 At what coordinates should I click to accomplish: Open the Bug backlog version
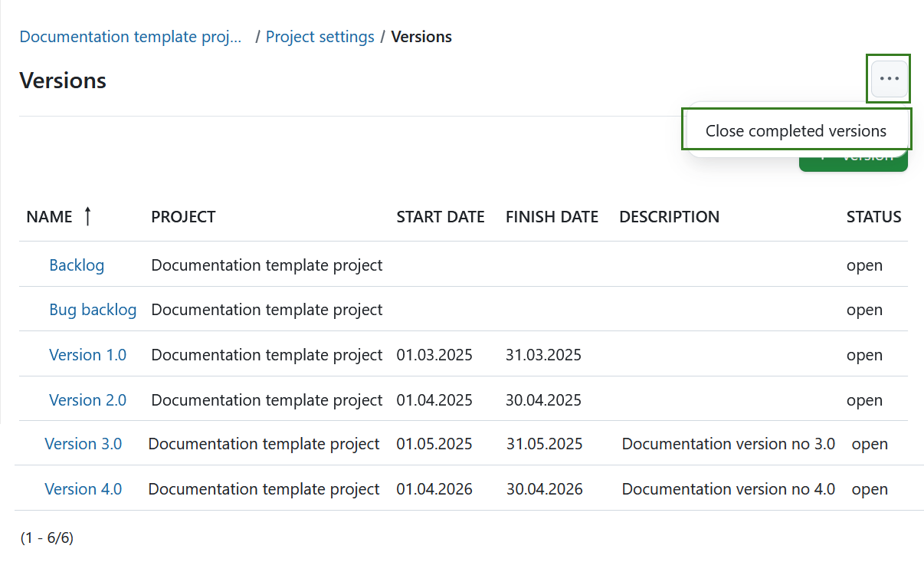point(93,309)
